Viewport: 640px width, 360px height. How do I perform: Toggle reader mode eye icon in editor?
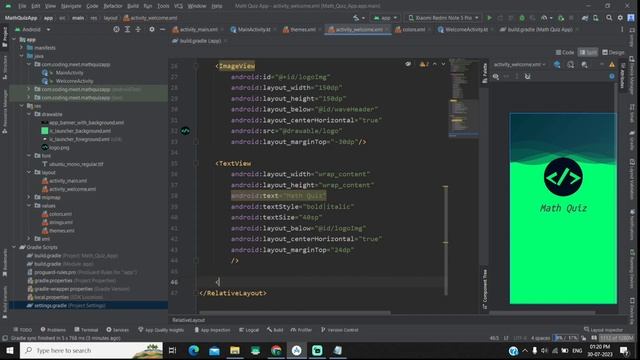point(408,64)
